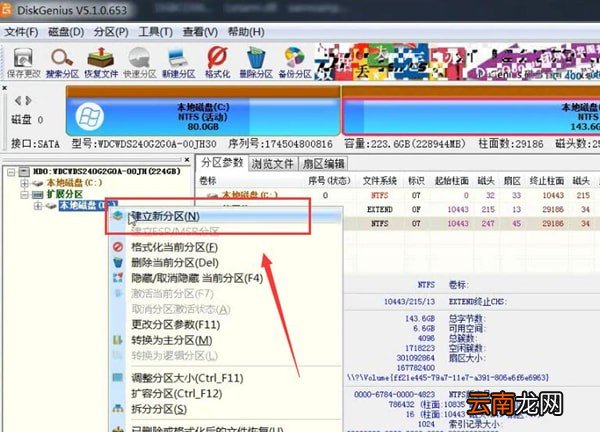Choose 调整分区大小(Ctrl_F11) from context menu
The height and width of the screenshot is (432, 600).
point(188,378)
